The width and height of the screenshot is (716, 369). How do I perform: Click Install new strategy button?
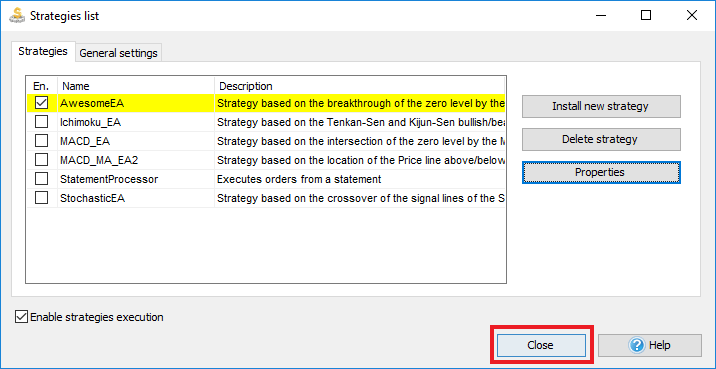(601, 106)
